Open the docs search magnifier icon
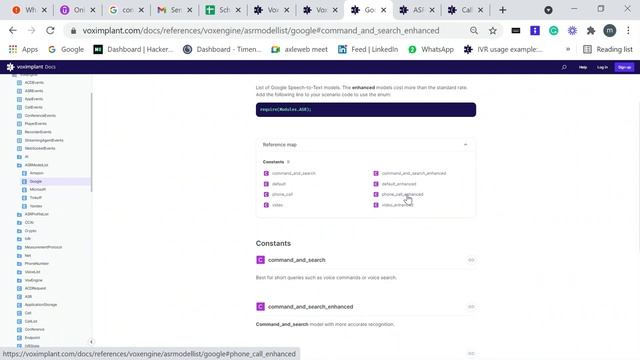This screenshot has height=360, width=640. [x=564, y=67]
